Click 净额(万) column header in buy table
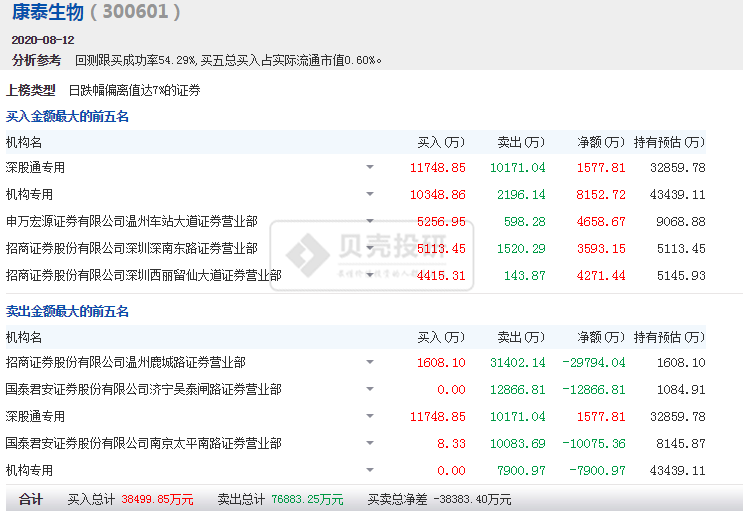This screenshot has height=511, width=743. pos(601,142)
